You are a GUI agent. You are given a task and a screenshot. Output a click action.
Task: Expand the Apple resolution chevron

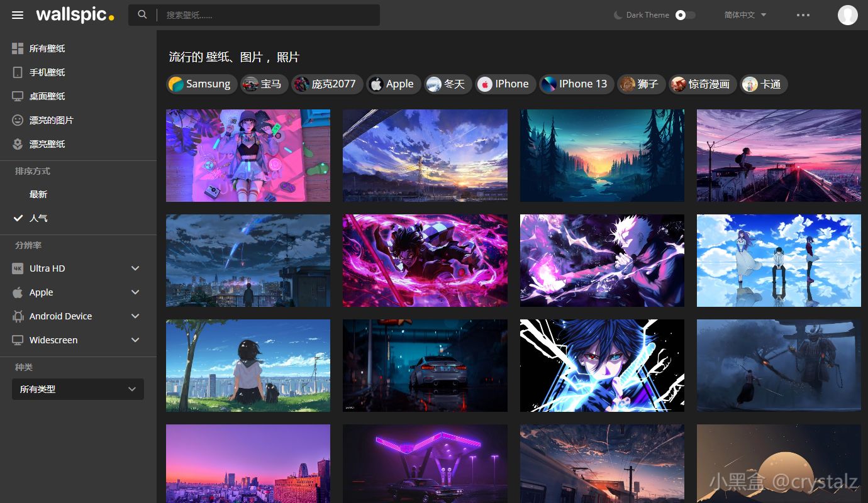tap(135, 292)
